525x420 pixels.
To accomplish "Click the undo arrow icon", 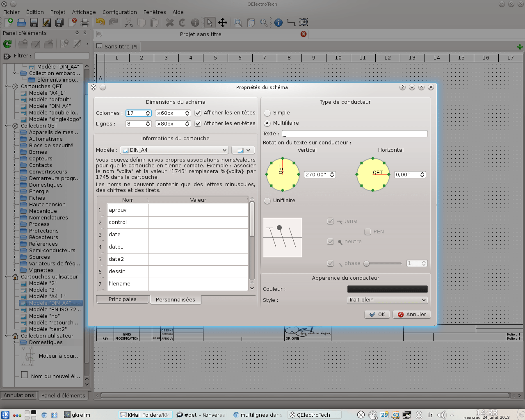I will tap(100, 23).
